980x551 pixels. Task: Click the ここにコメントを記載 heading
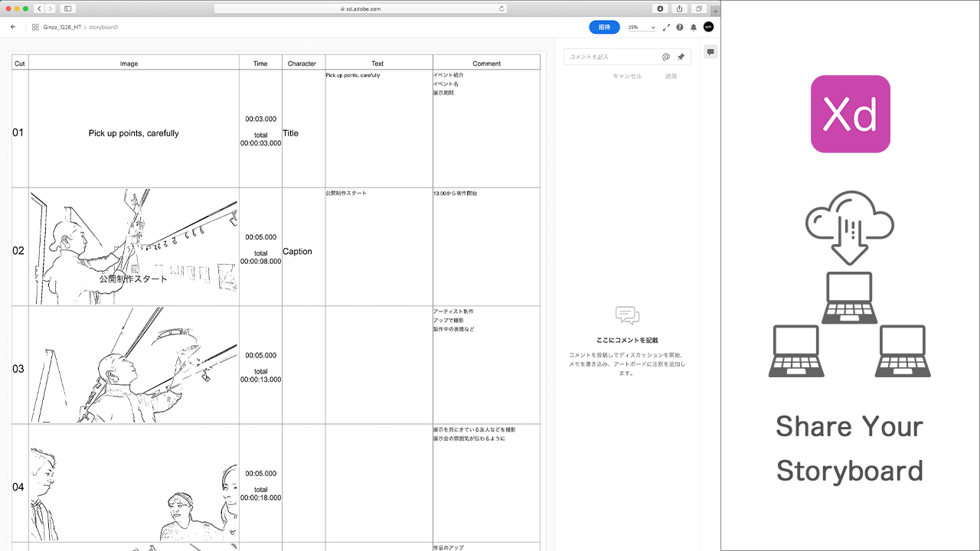627,340
